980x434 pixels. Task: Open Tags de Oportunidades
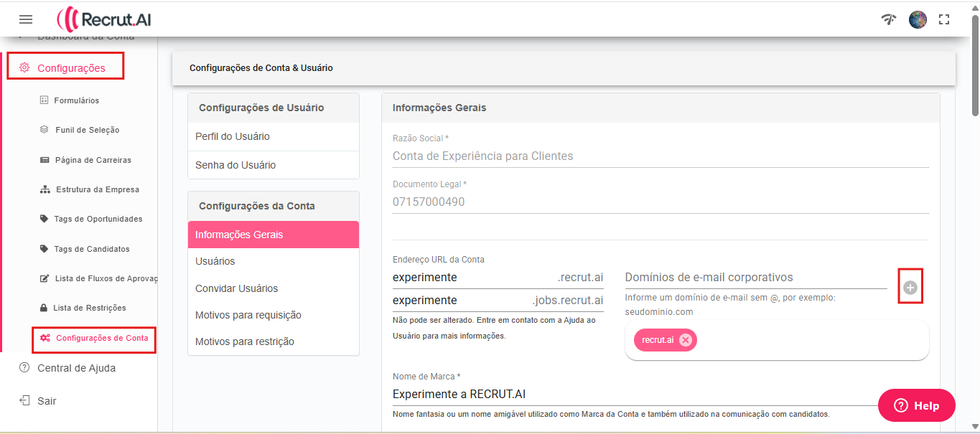click(x=98, y=219)
